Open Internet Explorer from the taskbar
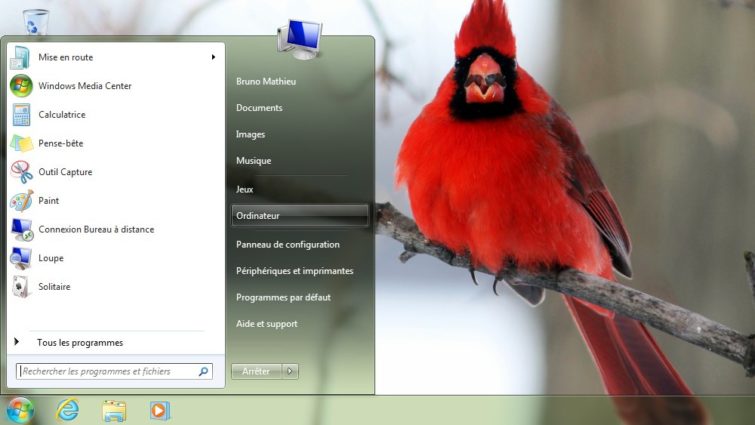 tap(67, 411)
